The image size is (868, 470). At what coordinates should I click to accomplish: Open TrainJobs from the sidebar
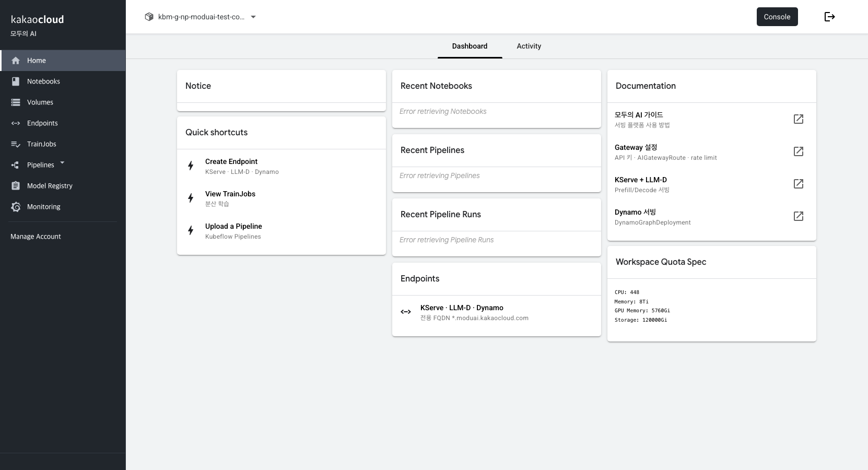click(63, 144)
